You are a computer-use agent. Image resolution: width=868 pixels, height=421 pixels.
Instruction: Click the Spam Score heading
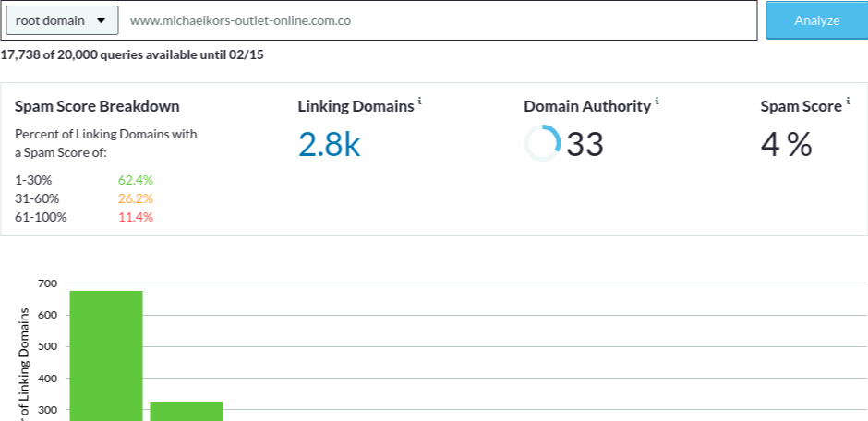[x=801, y=106]
